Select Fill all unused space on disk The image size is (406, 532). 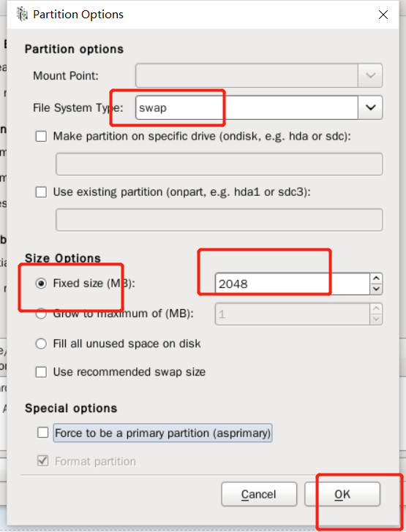[41, 343]
